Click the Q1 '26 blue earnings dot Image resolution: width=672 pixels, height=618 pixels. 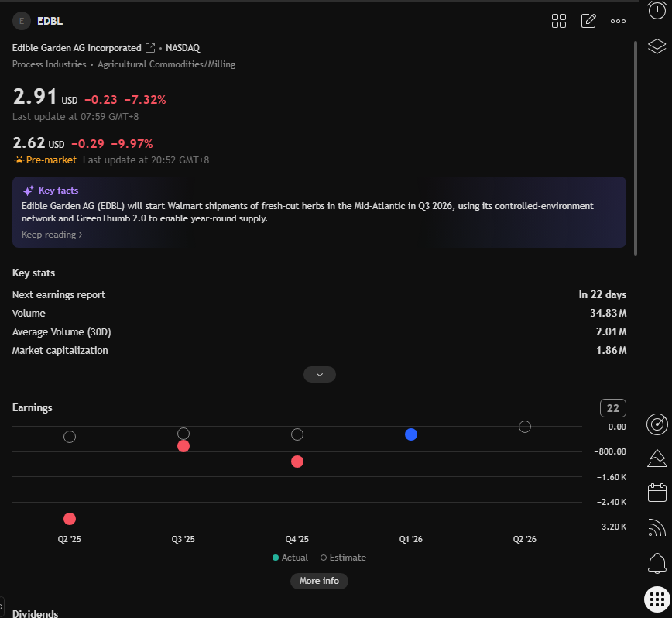pos(411,434)
